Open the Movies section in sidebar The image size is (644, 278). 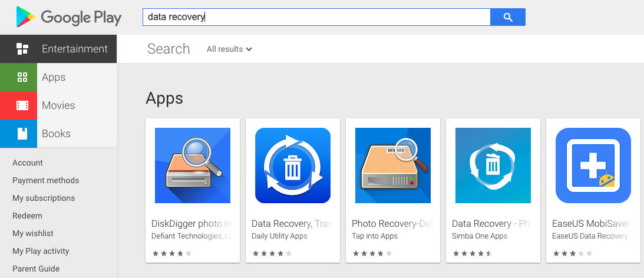pyautogui.click(x=58, y=105)
